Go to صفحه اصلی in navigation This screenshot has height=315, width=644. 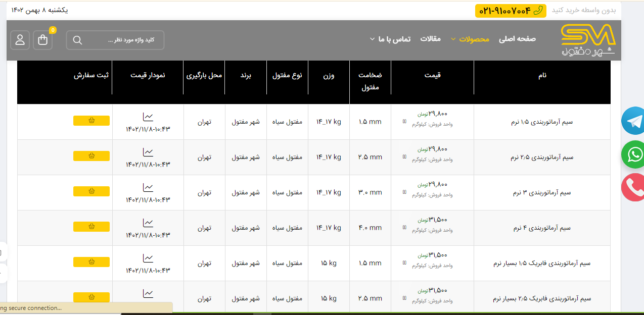pos(517,39)
